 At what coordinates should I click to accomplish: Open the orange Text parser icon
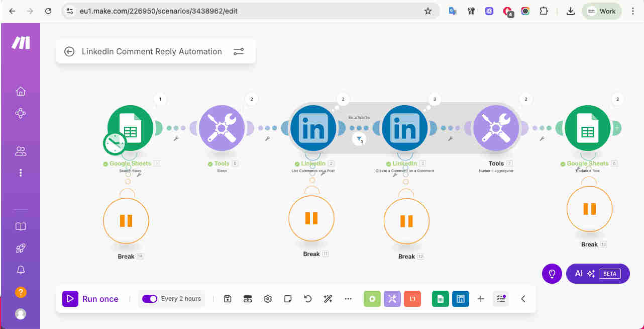coord(412,299)
